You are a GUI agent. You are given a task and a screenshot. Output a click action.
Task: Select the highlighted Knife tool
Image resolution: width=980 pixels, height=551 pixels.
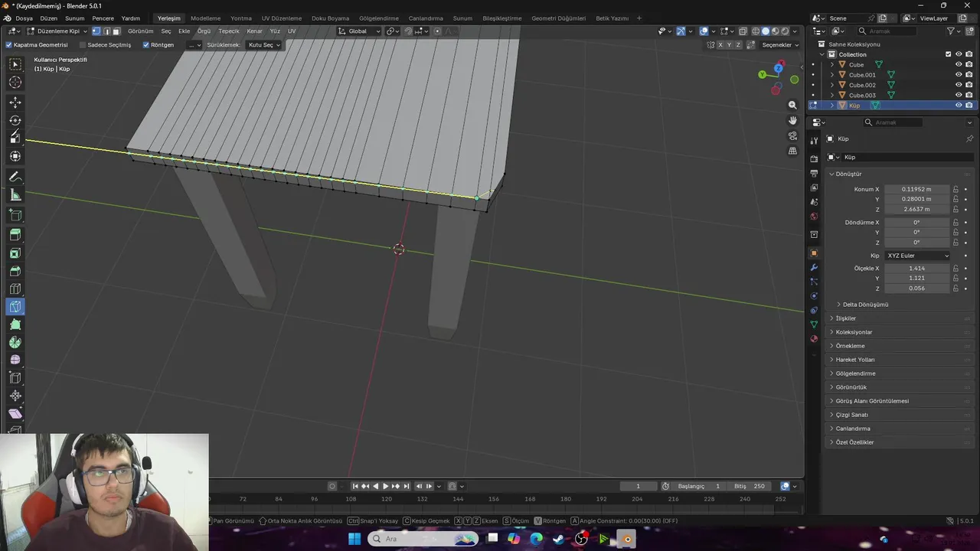pos(15,307)
